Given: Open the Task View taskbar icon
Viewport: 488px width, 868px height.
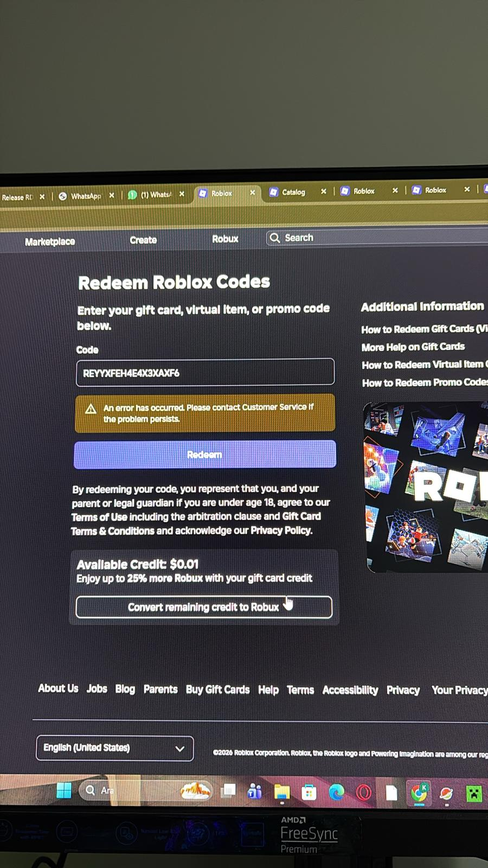Looking at the screenshot, I should tap(228, 792).
